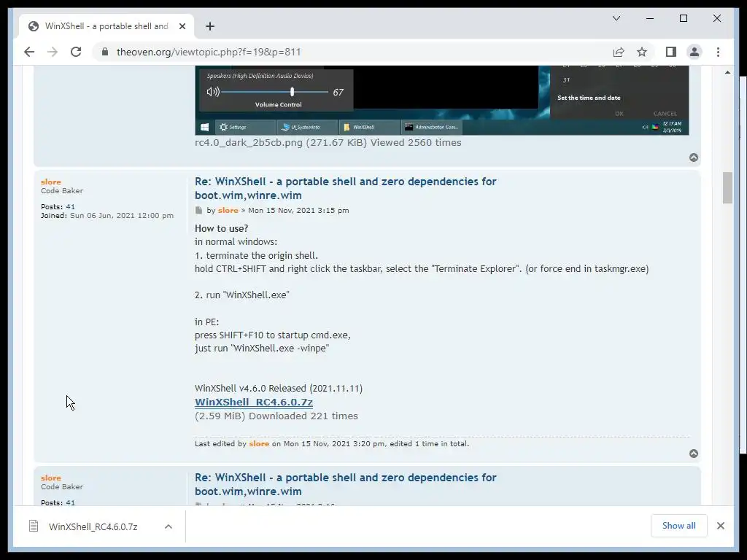Screen dimensions: 747x560
Task: Click the scrollbar up arrow
Action: pyautogui.click(x=727, y=72)
